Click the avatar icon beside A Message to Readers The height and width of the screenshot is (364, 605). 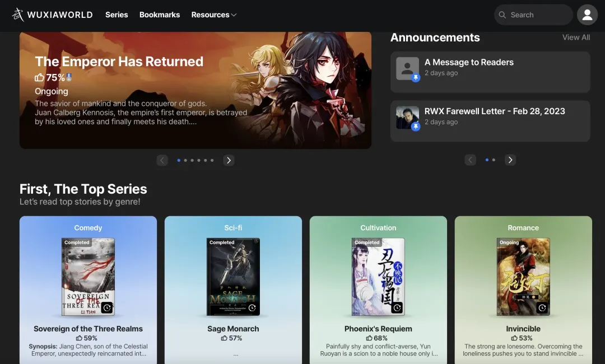coord(407,68)
